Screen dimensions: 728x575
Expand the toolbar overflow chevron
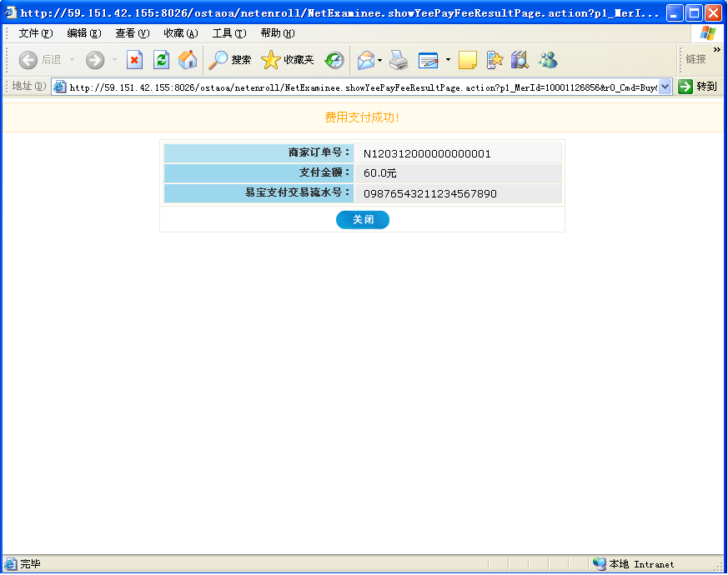717,50
